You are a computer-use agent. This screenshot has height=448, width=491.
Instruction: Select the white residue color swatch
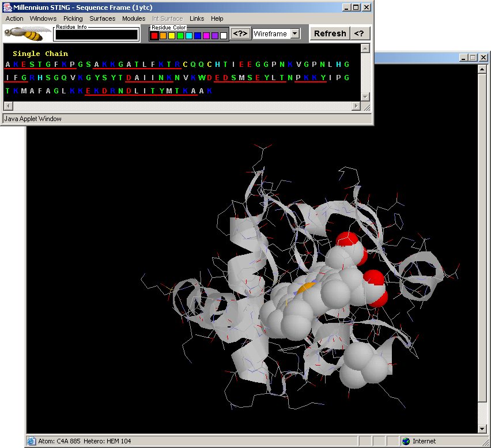[224, 36]
